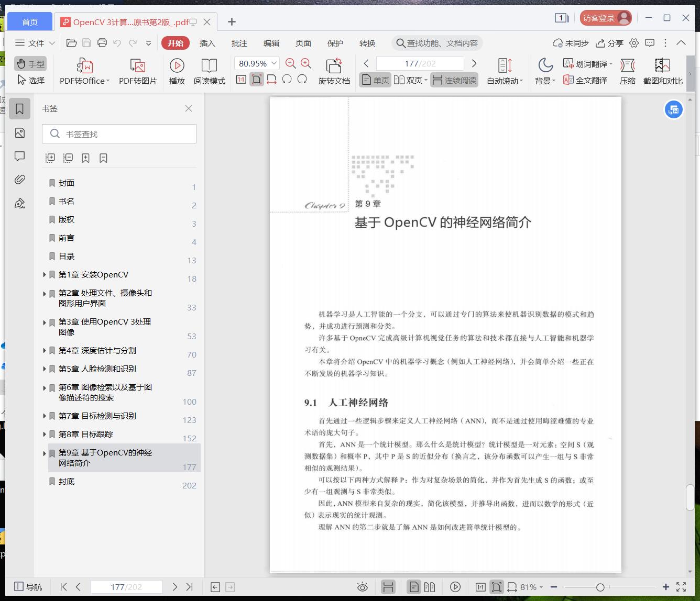Click the 查找功能、文档内容 search box

437,43
